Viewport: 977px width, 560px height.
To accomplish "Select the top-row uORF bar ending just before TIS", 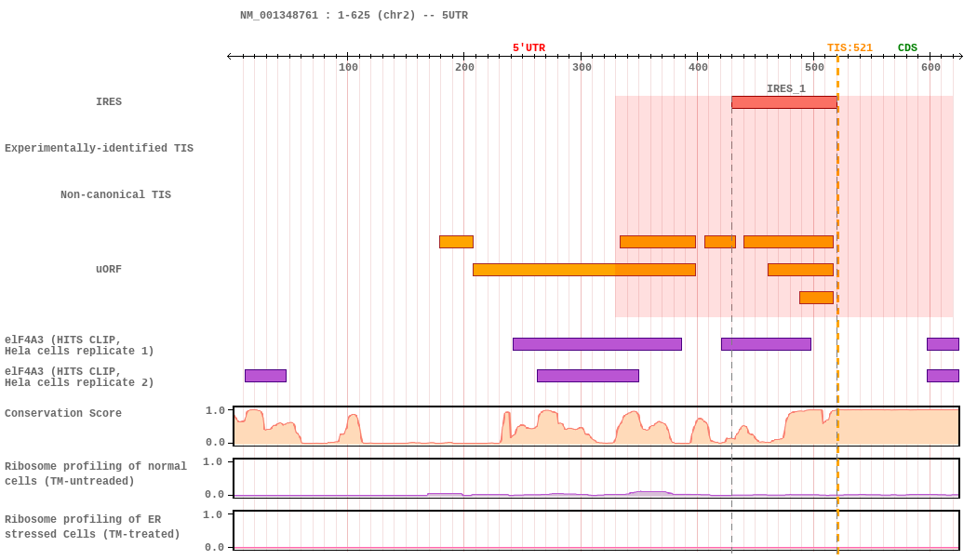I will tap(788, 242).
